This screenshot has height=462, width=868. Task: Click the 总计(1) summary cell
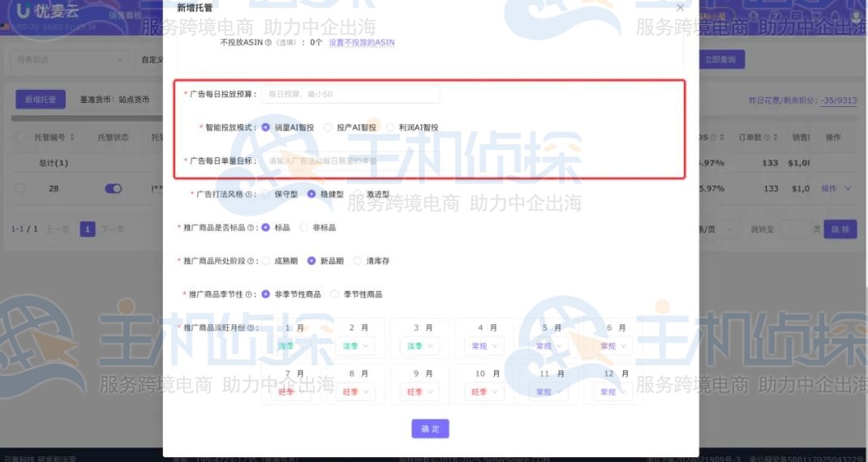[x=54, y=163]
